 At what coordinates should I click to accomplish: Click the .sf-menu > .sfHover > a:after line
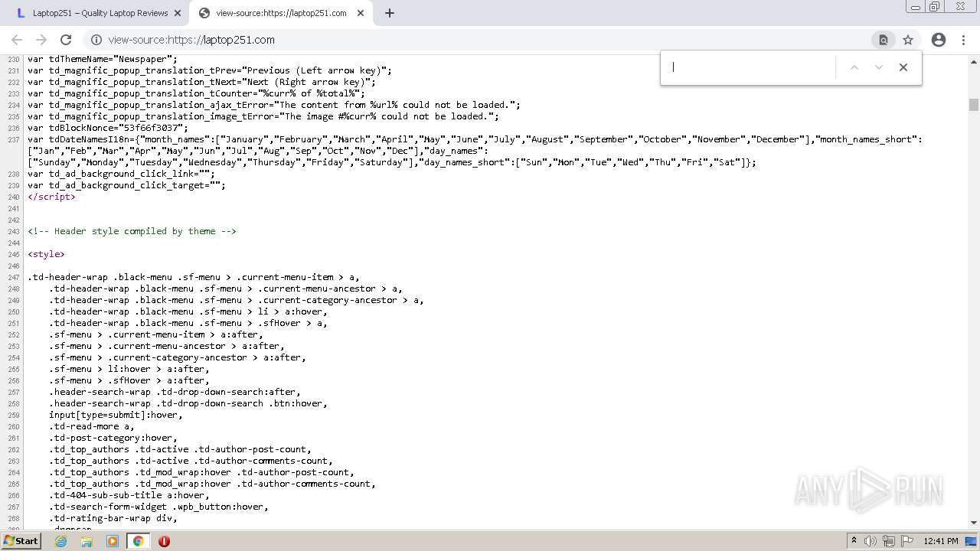pos(129,380)
